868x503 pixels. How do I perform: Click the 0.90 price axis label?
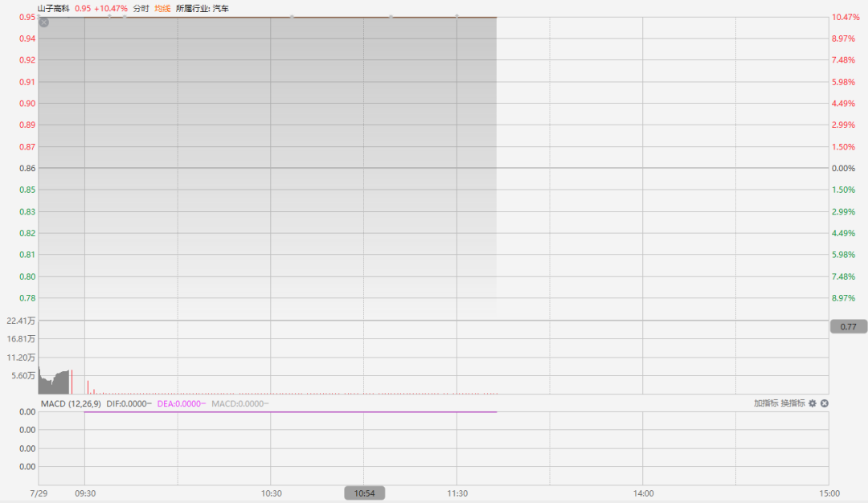pos(27,104)
